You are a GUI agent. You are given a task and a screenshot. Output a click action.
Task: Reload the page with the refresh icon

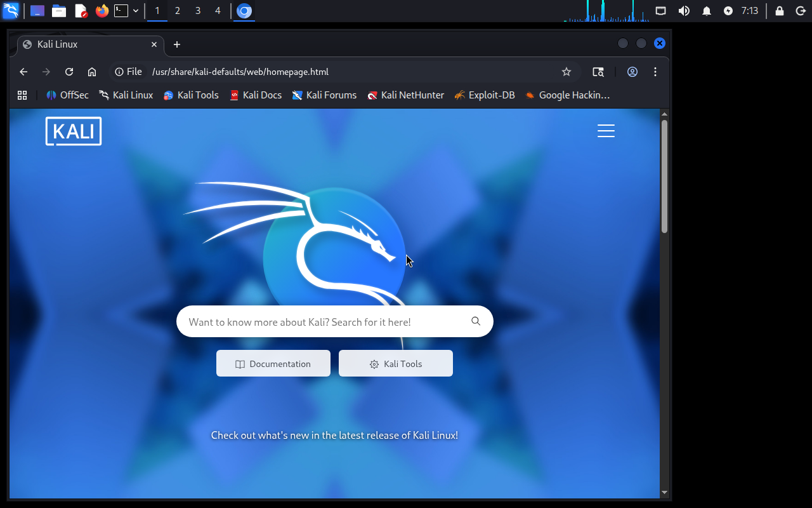(69, 72)
